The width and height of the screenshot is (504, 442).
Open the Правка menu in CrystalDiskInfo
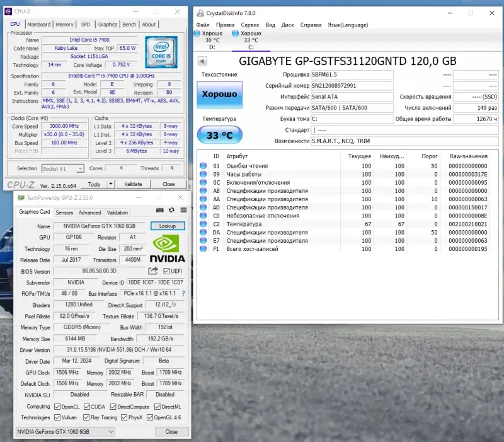[x=225, y=25]
